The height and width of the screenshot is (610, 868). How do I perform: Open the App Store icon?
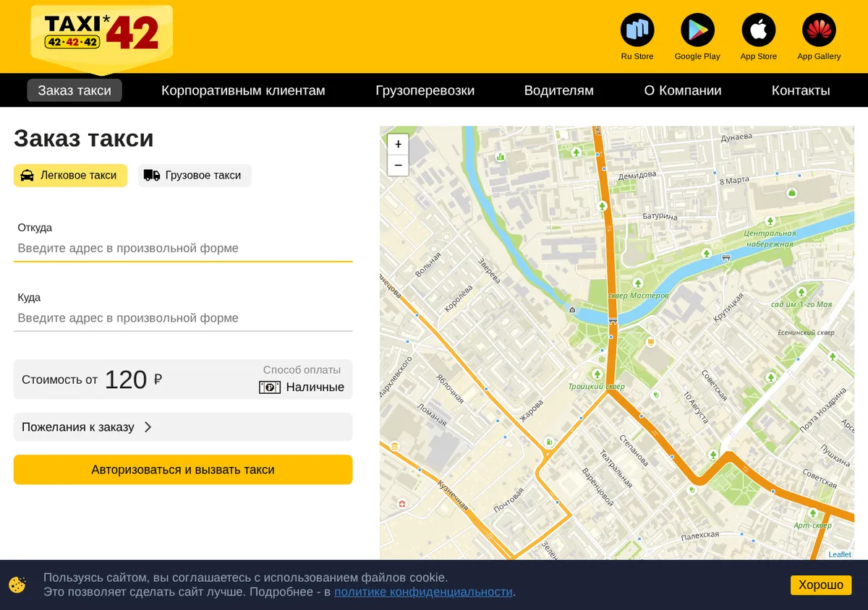(758, 30)
